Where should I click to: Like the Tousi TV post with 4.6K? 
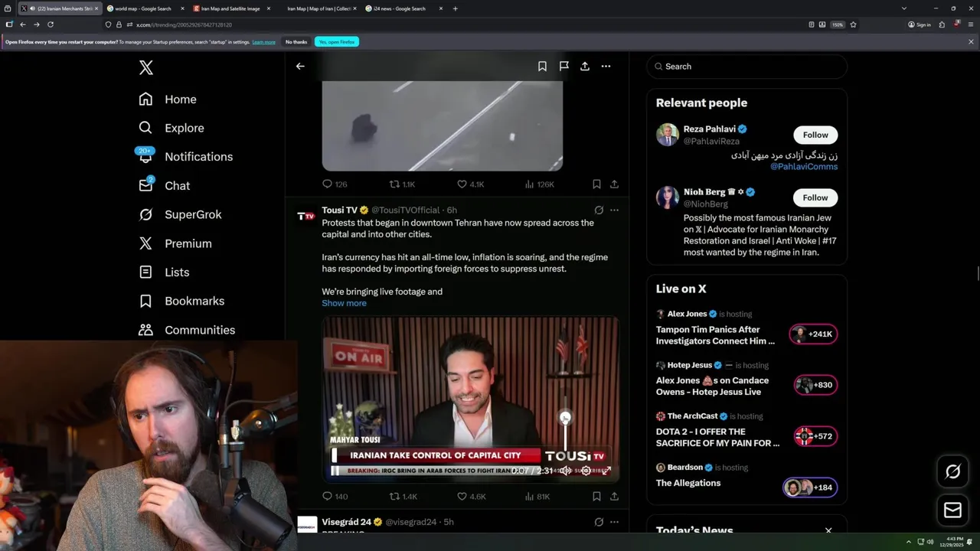471,497
